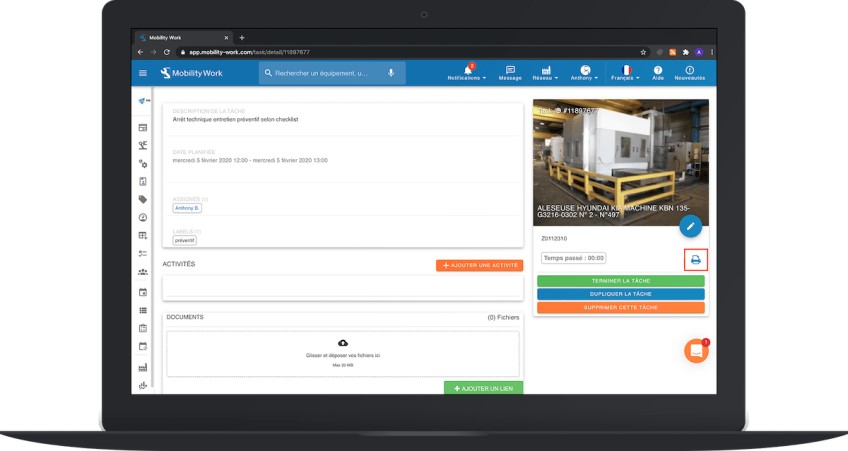
Task: Click Terminer la tâche button
Action: coord(621,281)
